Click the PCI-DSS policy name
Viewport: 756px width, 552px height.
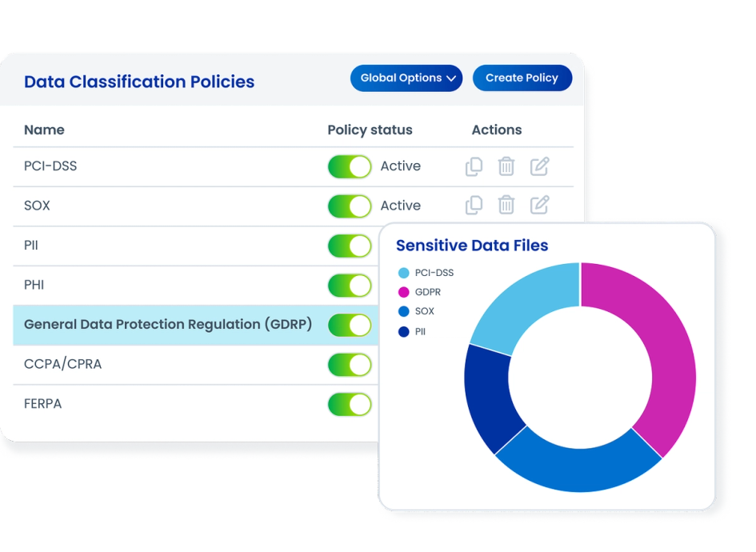50,166
